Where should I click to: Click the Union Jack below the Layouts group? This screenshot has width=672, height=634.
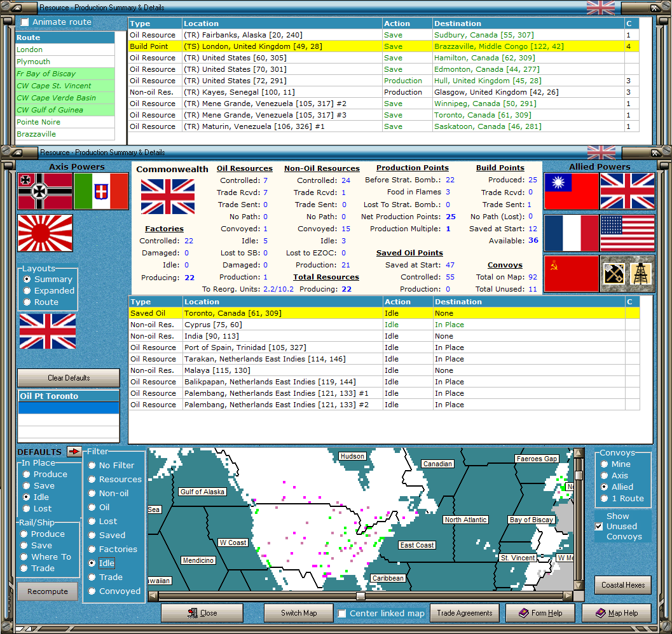pos(48,331)
